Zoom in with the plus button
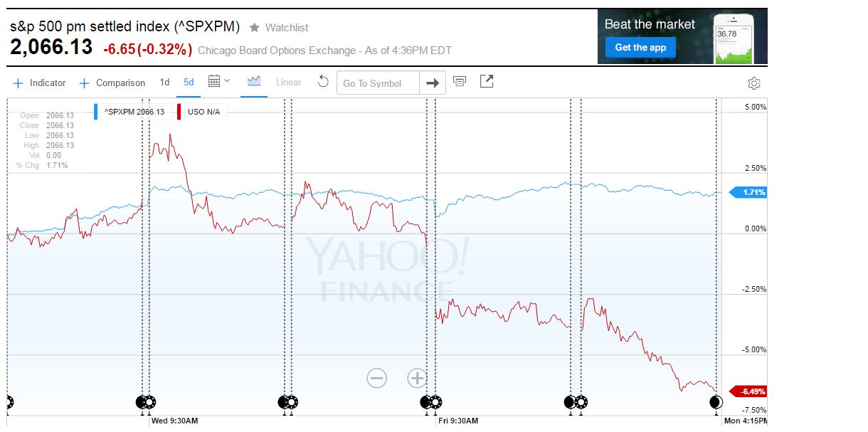The image size is (868, 432). pos(417,378)
